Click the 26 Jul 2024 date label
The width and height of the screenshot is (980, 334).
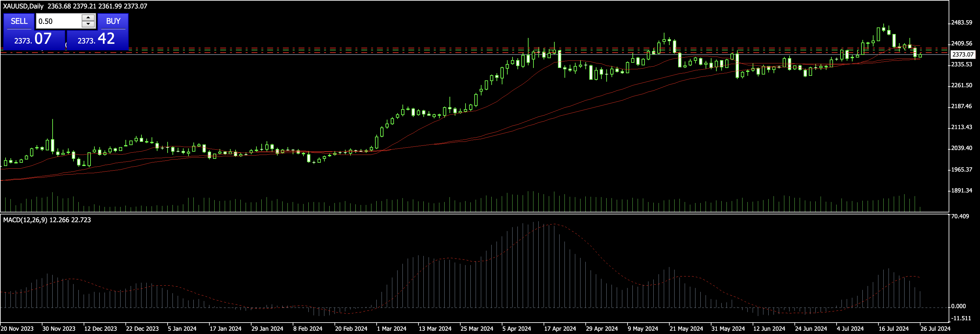936,328
